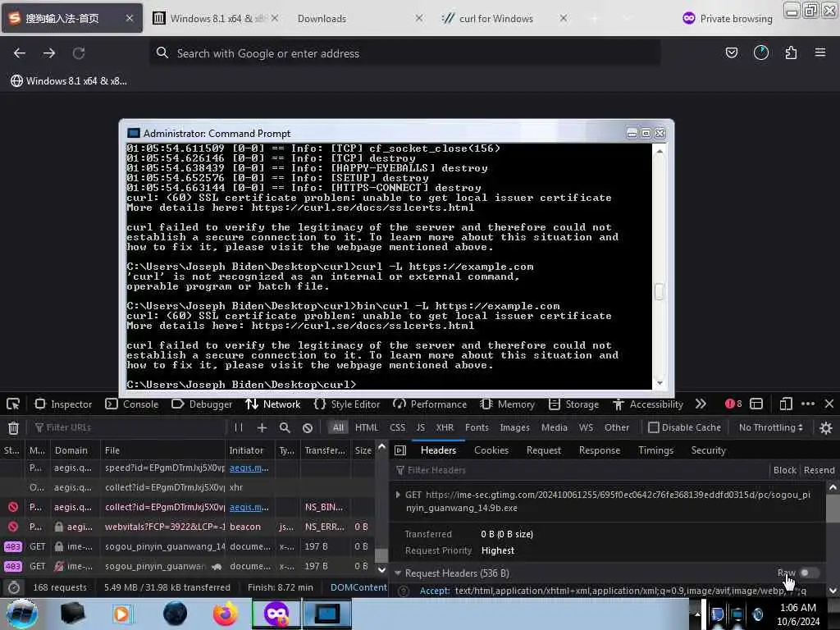
Task: Open the Windows 8.1 x64 bookmark item
Action: (x=69, y=81)
